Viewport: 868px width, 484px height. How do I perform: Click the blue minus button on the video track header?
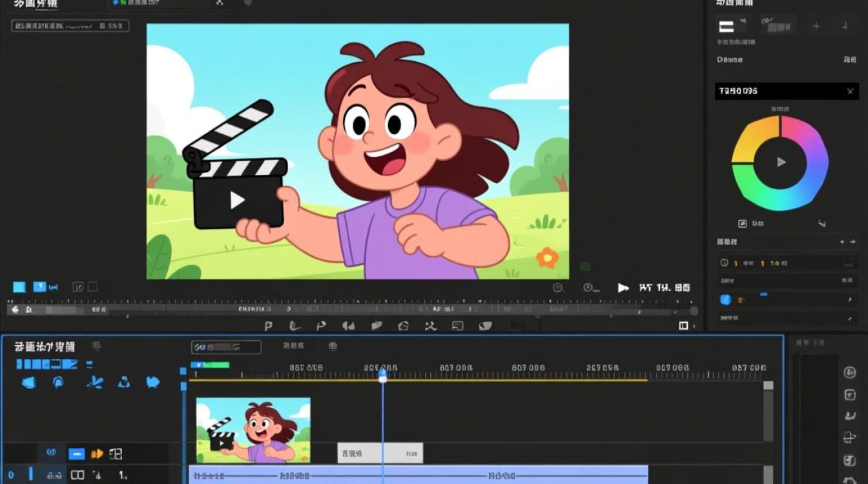77,454
